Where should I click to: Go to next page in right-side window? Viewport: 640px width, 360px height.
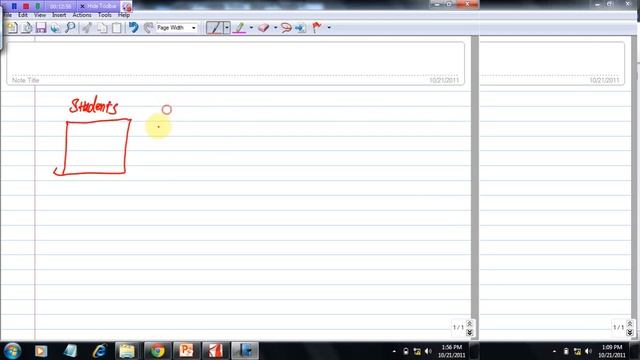[x=630, y=332]
